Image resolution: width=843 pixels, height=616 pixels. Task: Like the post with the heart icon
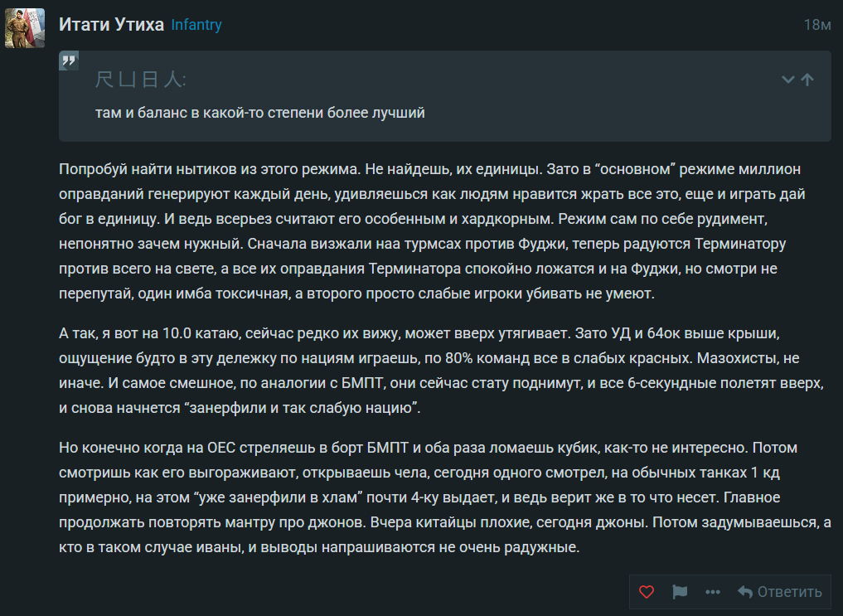tap(647, 592)
